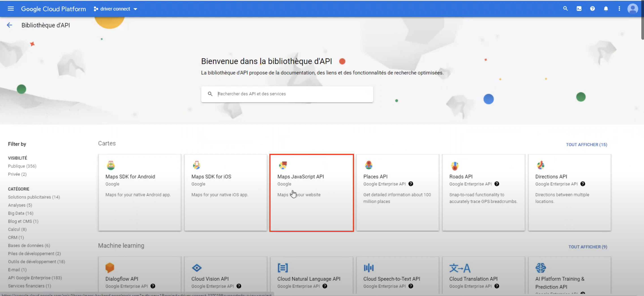Screen dimensions: 644x296
Task: Click the help icon next to Places API enterprise label
Action: pos(410,184)
